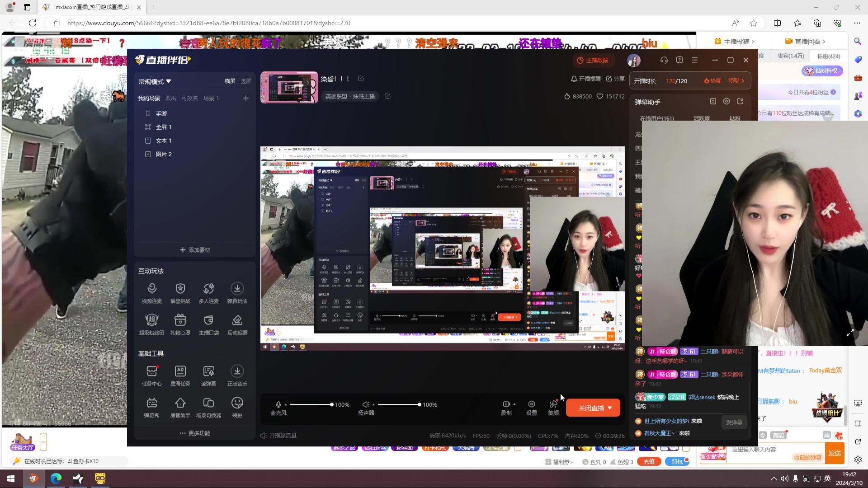This screenshot has width=868, height=488.
Task: Mute the 麦克风 microphone icon
Action: (x=278, y=405)
